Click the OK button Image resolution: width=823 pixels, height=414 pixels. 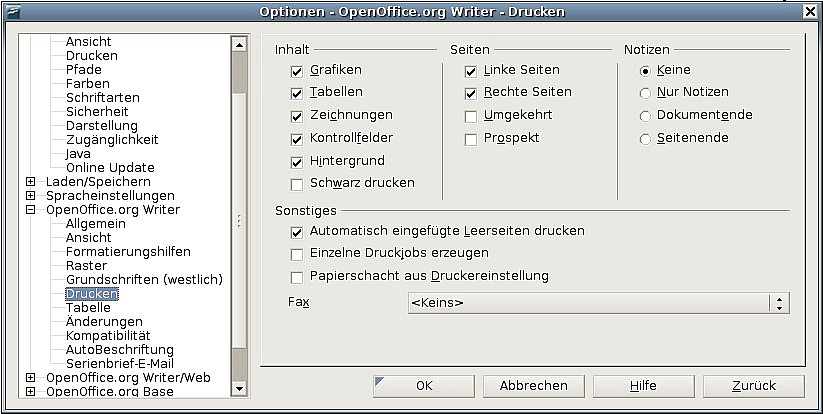click(x=424, y=385)
